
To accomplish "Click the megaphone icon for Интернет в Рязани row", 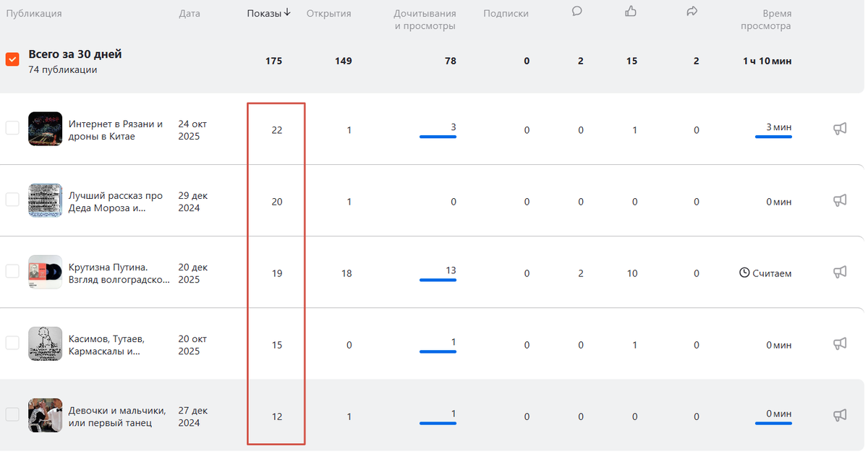I will click(x=840, y=129).
